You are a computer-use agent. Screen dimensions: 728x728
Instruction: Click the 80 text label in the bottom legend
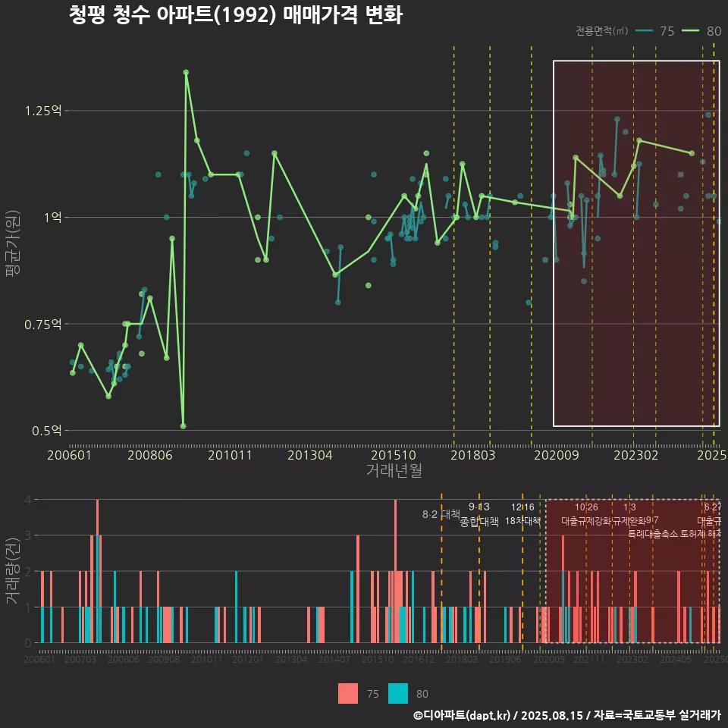click(422, 694)
